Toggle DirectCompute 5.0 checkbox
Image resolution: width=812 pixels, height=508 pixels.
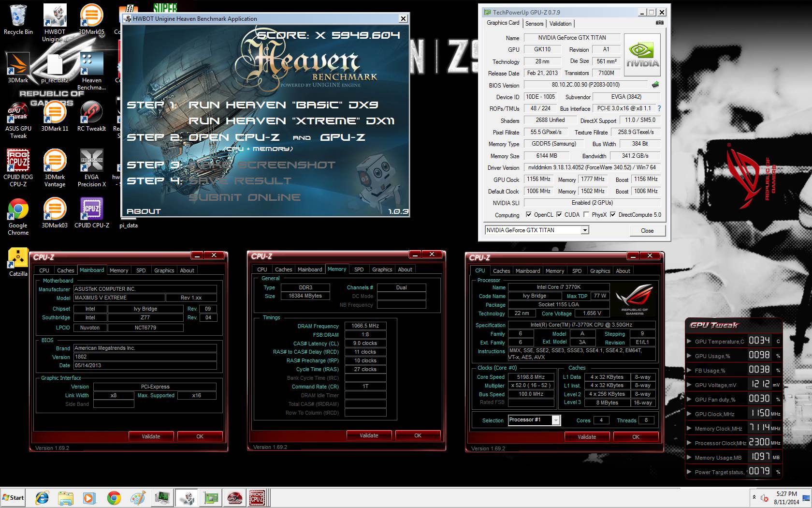(x=613, y=214)
